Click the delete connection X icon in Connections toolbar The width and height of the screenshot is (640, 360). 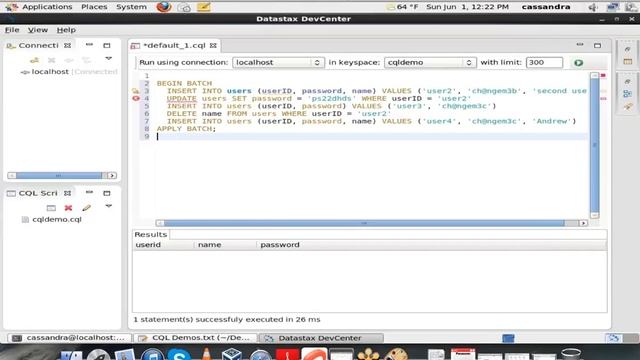[51, 60]
